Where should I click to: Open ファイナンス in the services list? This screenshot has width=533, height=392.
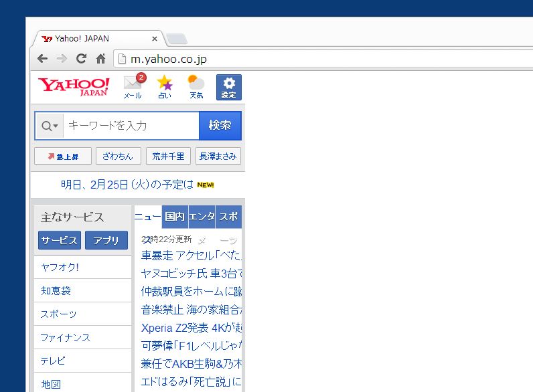[x=82, y=338]
